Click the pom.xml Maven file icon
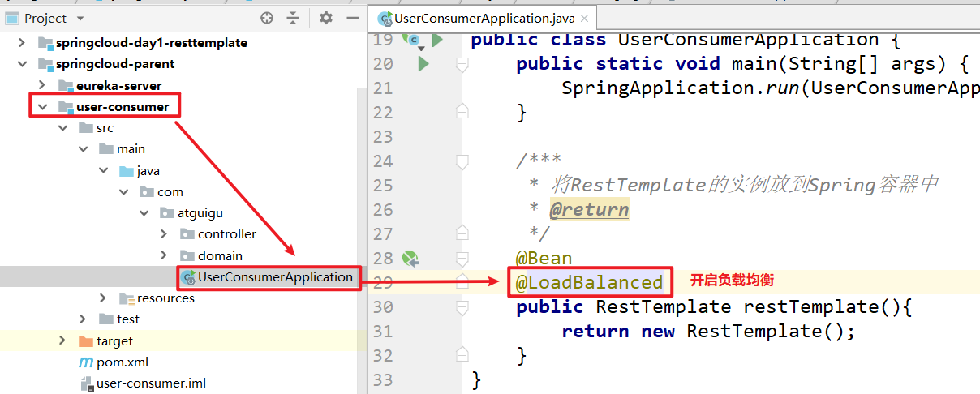Image resolution: width=980 pixels, height=394 pixels. click(85, 362)
